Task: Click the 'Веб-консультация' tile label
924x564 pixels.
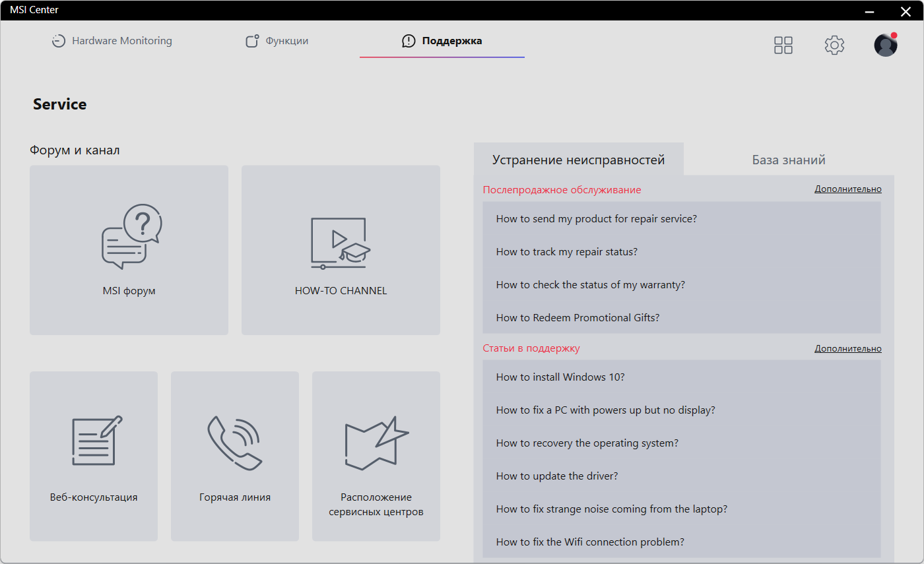Action: pyautogui.click(x=94, y=497)
